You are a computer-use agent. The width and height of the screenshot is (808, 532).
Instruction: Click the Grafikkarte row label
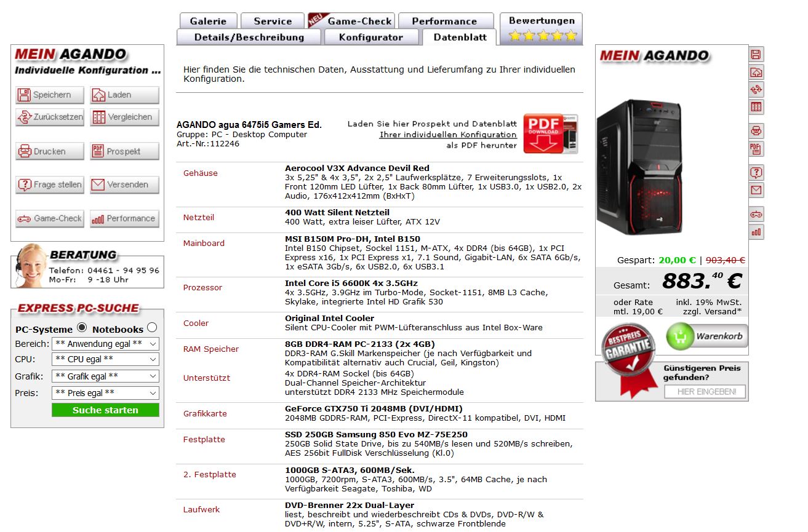205,414
